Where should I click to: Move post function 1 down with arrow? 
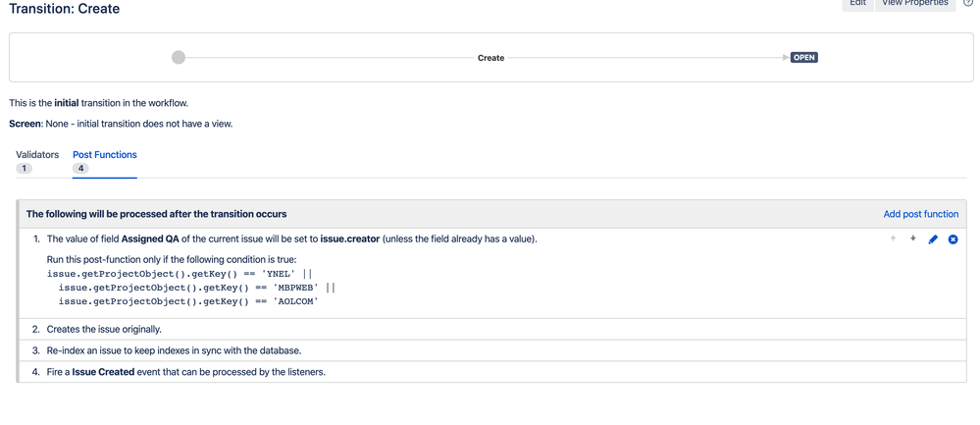point(912,239)
